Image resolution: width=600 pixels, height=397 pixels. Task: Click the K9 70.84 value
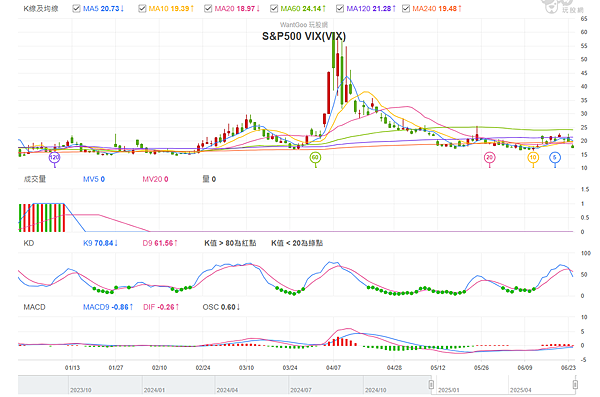[x=100, y=243]
